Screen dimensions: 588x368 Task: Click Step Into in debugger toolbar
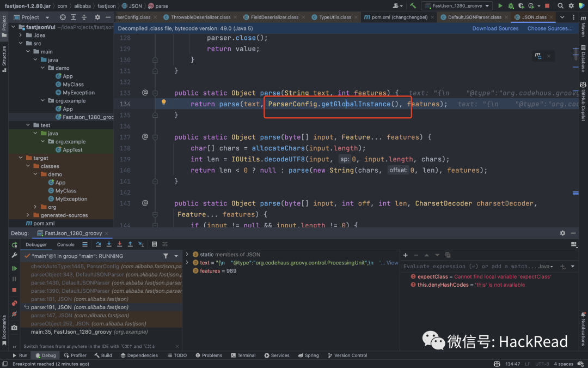coord(109,244)
